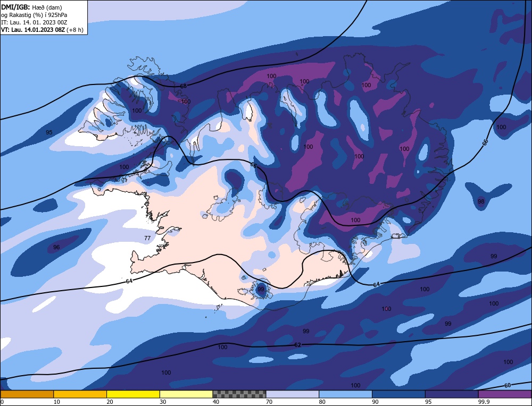Click the legend tick label '80'
Image resolution: width=532 pixels, height=406 pixels.
tap(322, 402)
